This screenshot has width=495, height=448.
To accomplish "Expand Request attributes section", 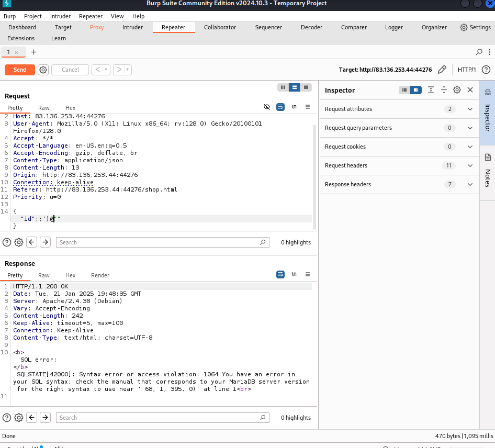I will [x=469, y=109].
